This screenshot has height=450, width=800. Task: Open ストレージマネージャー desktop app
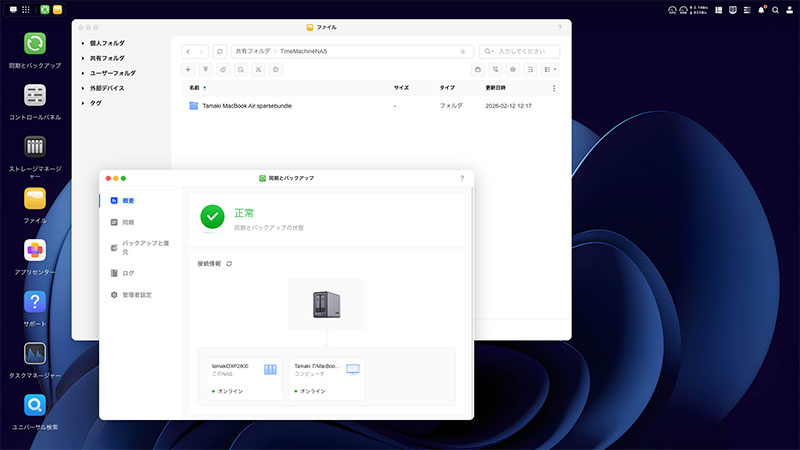(x=35, y=148)
